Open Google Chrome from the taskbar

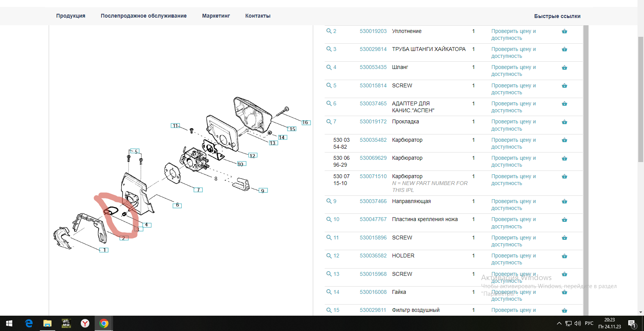(103, 323)
